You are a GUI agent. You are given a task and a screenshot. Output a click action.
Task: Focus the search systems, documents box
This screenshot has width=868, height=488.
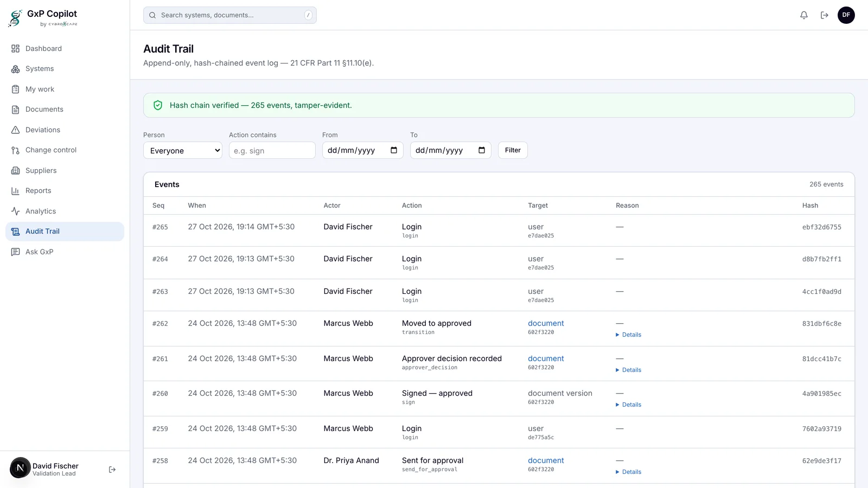pyautogui.click(x=230, y=15)
